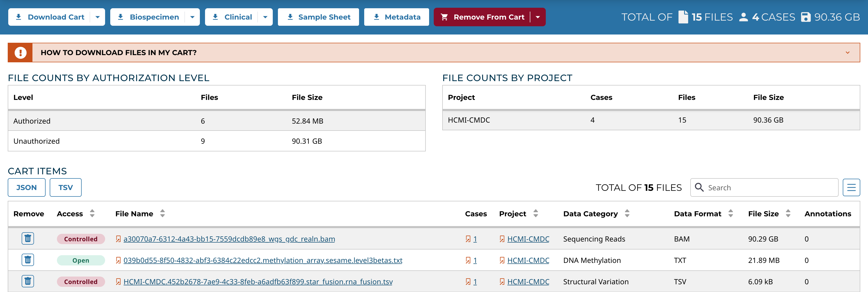Remove the methylation array txt file via trash icon
868x292 pixels.
coord(28,260)
